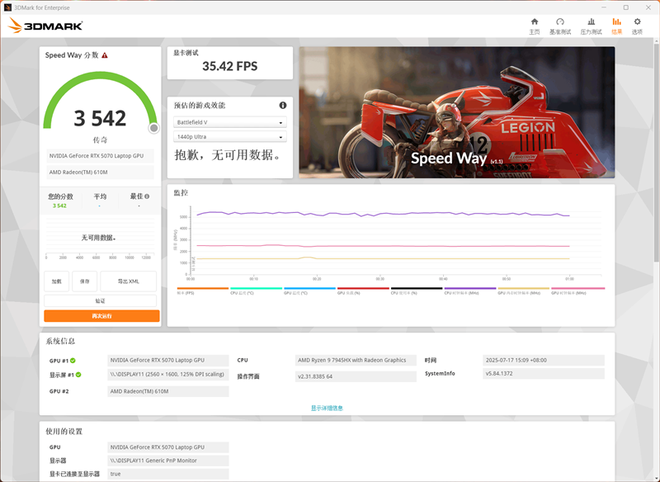Open the 主页 (Home) tab icon
Viewport: 660px width, 482px height.
point(534,25)
